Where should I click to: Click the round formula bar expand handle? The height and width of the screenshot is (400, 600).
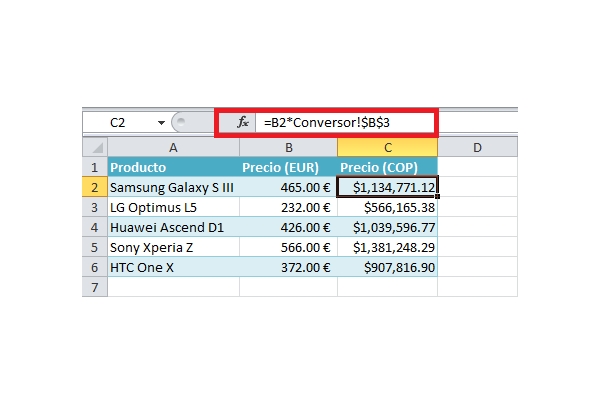point(181,122)
